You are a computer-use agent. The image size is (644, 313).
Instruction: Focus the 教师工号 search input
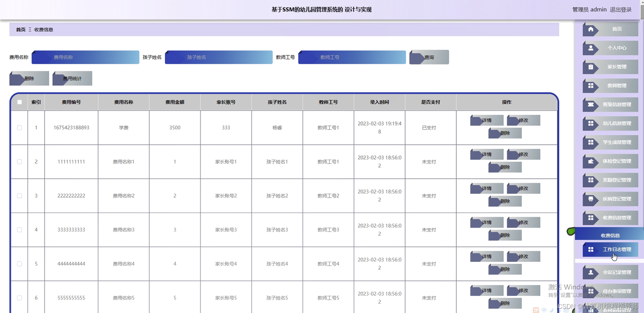[352, 57]
